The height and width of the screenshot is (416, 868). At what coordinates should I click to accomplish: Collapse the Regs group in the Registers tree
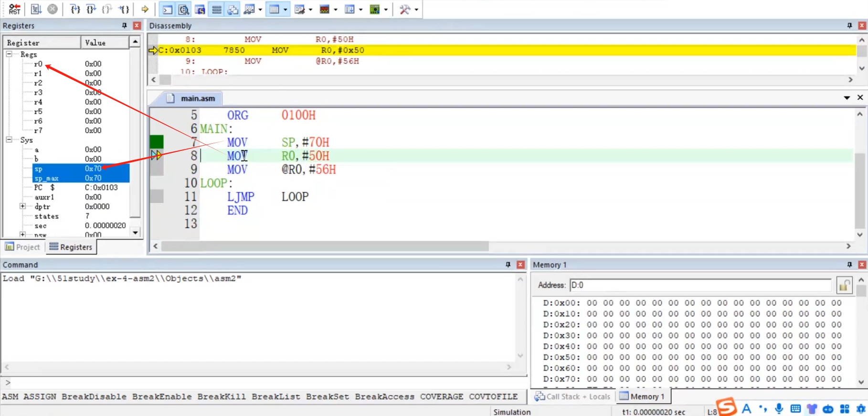tap(9, 54)
